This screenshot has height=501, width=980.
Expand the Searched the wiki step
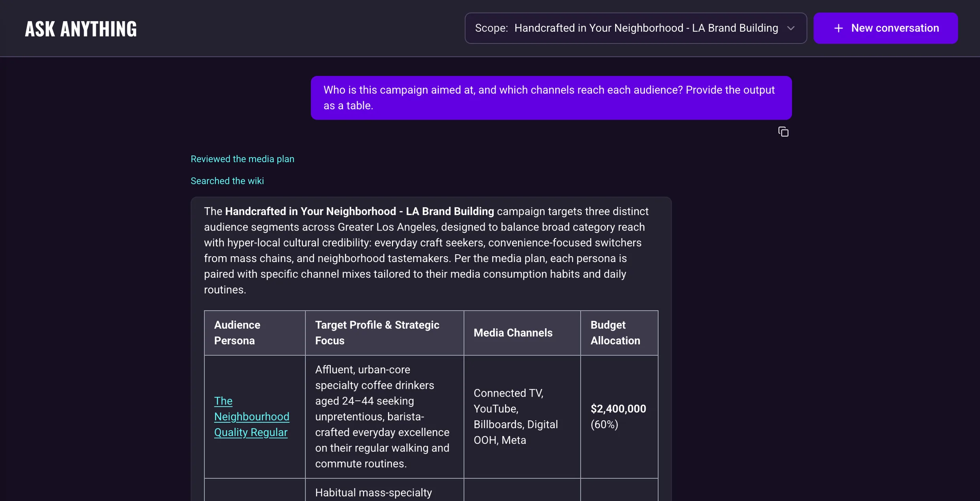coord(227,181)
